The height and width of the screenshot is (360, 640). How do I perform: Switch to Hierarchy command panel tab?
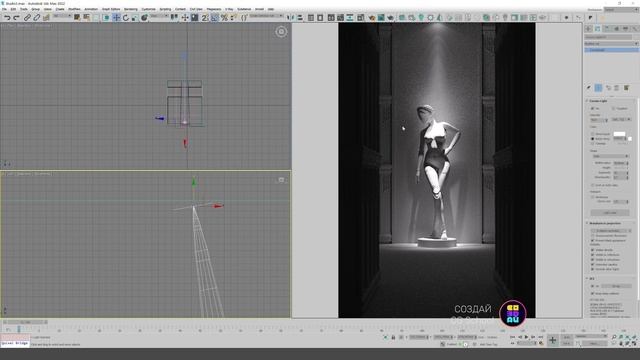607,29
